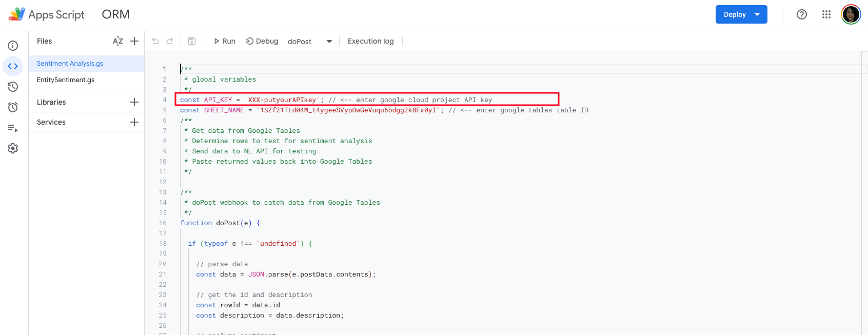Click line number 16 in gutter

pos(163,223)
